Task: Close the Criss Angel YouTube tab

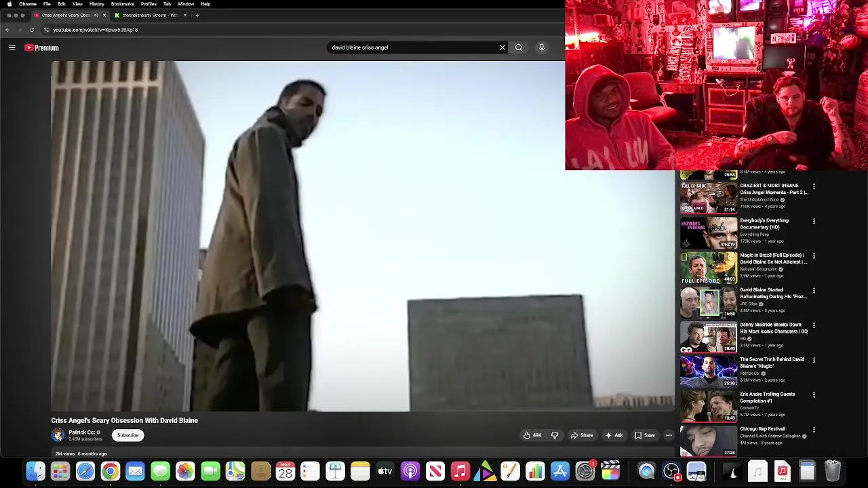Action: click(104, 15)
